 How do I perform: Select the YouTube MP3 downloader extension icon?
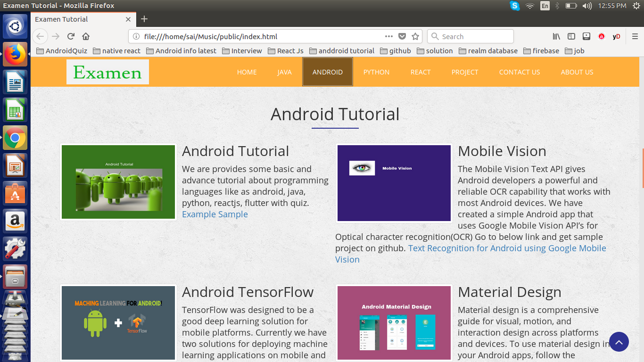(586, 36)
